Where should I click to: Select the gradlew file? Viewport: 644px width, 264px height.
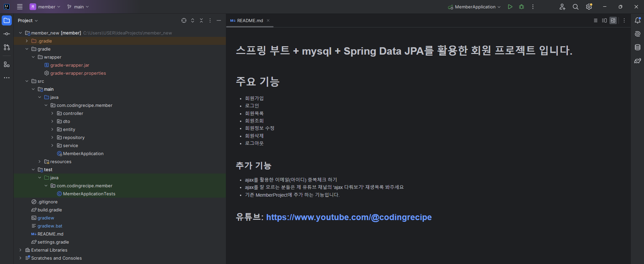coord(46,218)
